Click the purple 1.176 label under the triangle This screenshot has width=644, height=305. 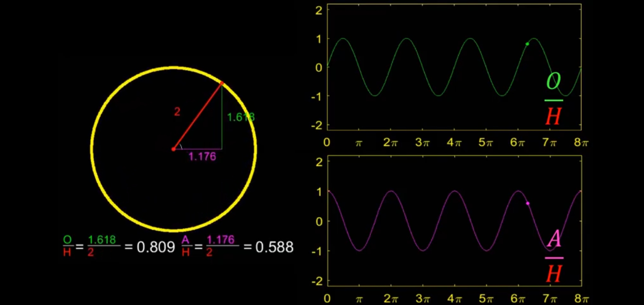coord(202,156)
